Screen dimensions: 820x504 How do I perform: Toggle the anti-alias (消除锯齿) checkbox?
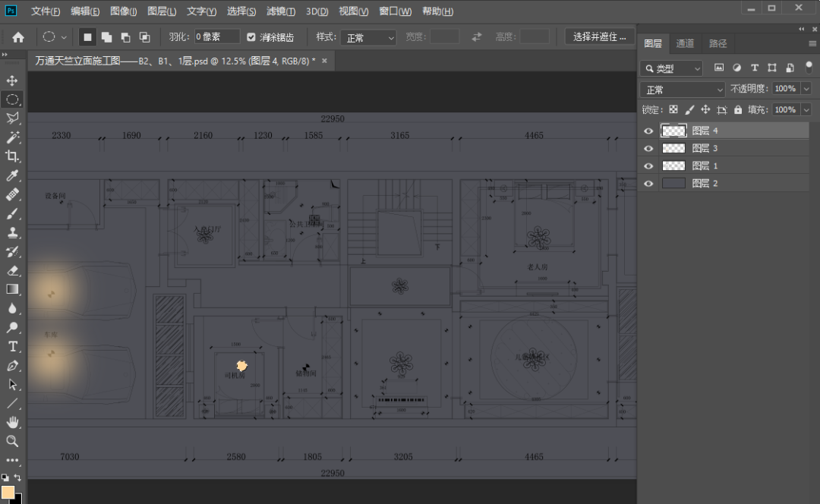[251, 37]
